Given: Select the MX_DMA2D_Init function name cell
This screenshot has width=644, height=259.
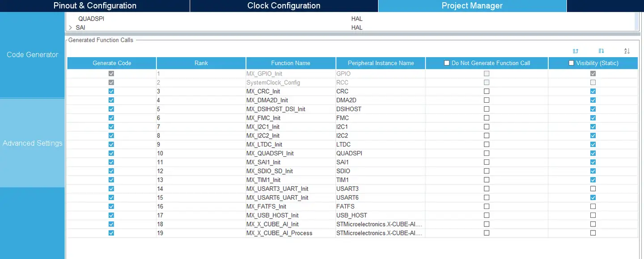Looking at the screenshot, I should [291, 100].
